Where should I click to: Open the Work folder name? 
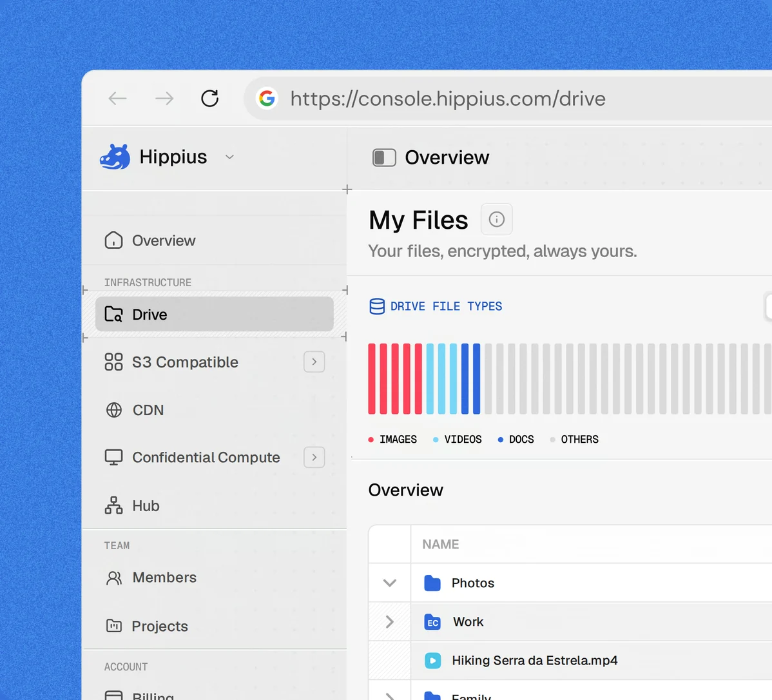(468, 621)
